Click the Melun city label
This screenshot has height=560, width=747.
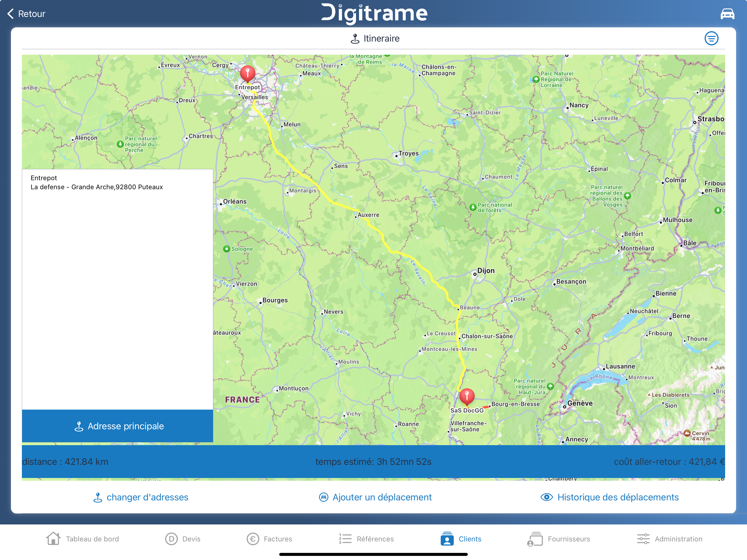(x=292, y=124)
